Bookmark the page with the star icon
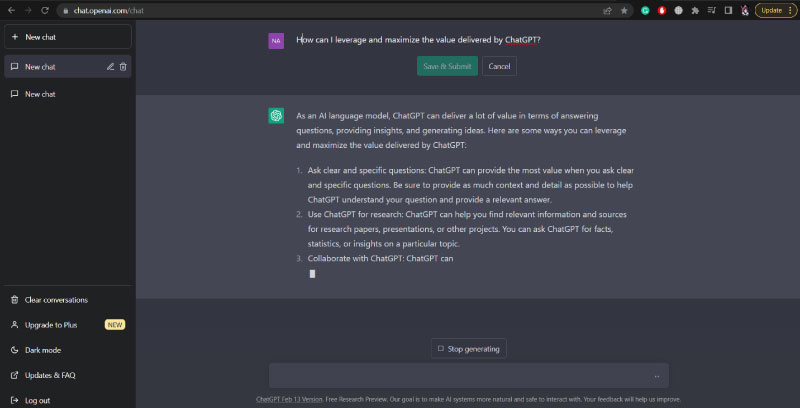Image resolution: width=800 pixels, height=408 pixels. point(624,11)
